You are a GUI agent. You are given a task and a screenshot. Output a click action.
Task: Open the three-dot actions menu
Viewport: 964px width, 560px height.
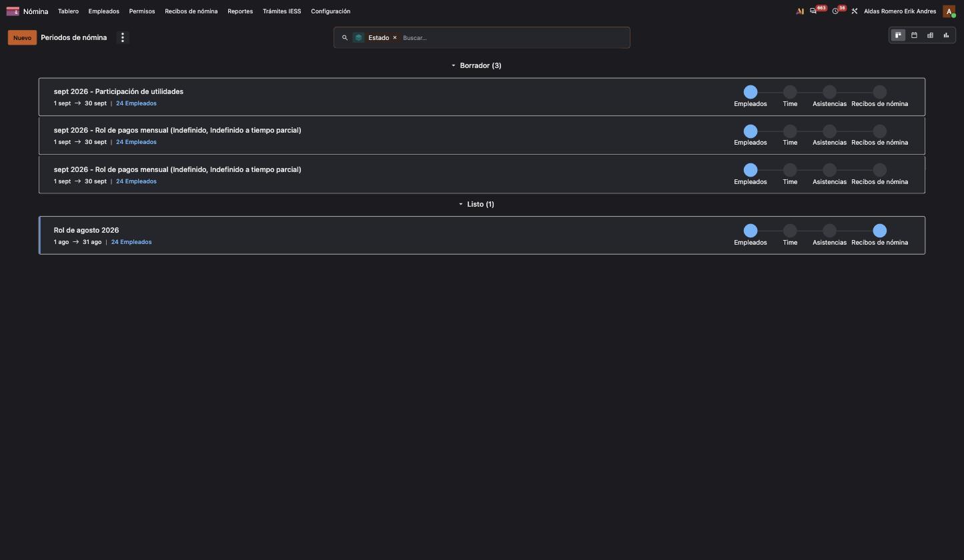(x=122, y=37)
